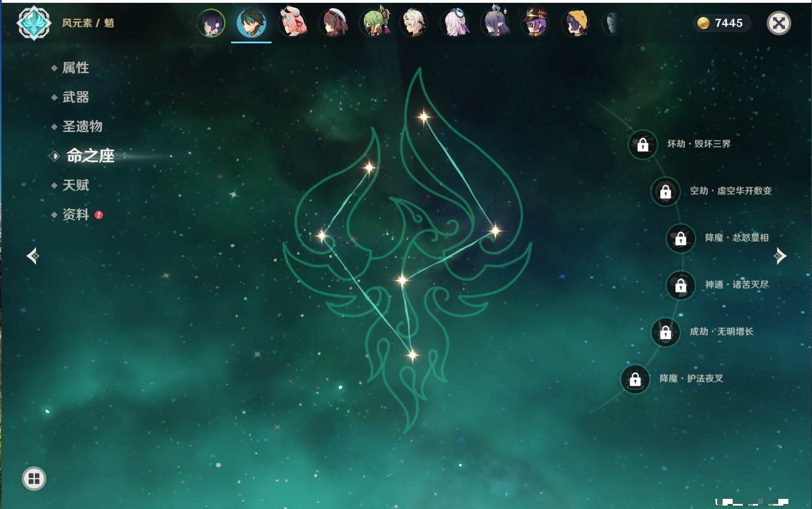The height and width of the screenshot is (509, 812).
Task: Select the dark purple-haired character avatar before Xiao
Action: point(211,23)
